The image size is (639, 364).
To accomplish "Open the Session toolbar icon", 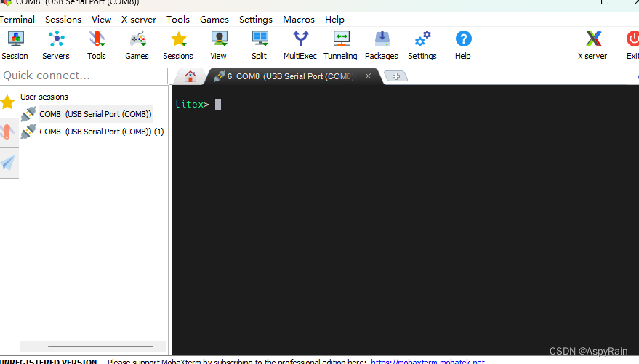I will click(15, 39).
